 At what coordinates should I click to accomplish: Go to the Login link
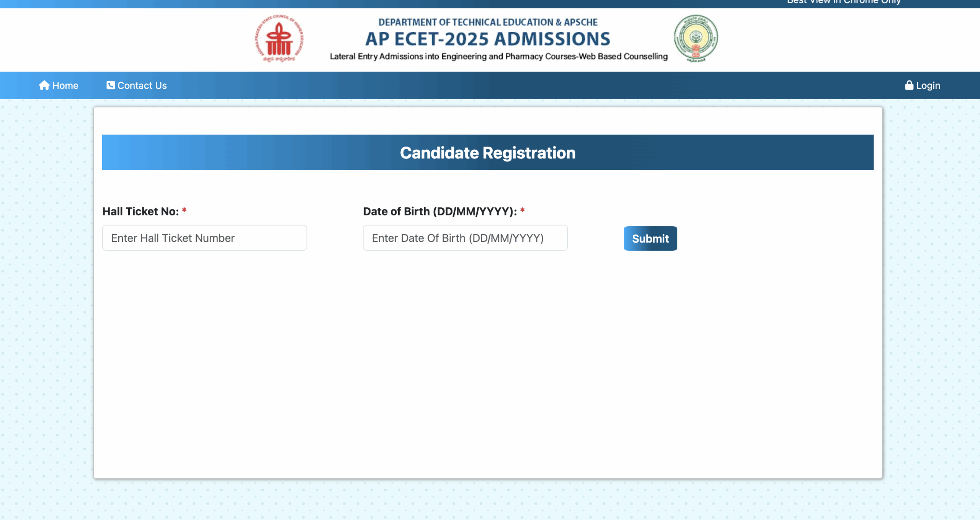pos(928,85)
